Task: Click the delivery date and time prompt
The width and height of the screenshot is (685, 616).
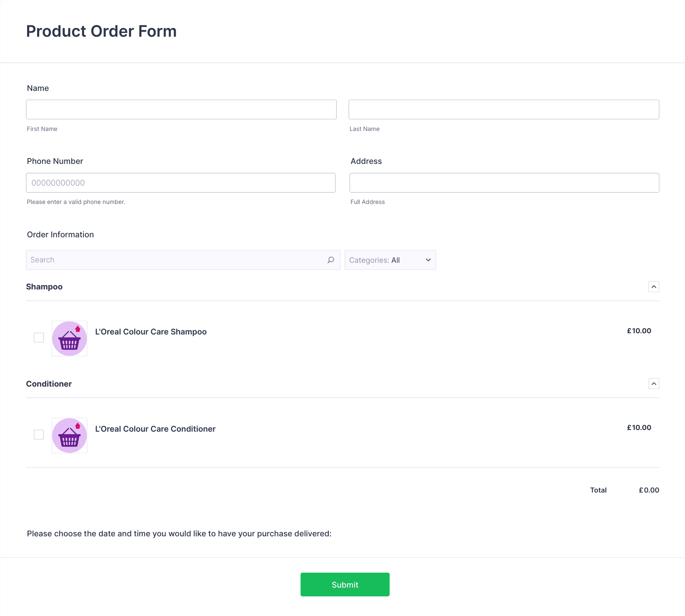Action: (x=179, y=533)
